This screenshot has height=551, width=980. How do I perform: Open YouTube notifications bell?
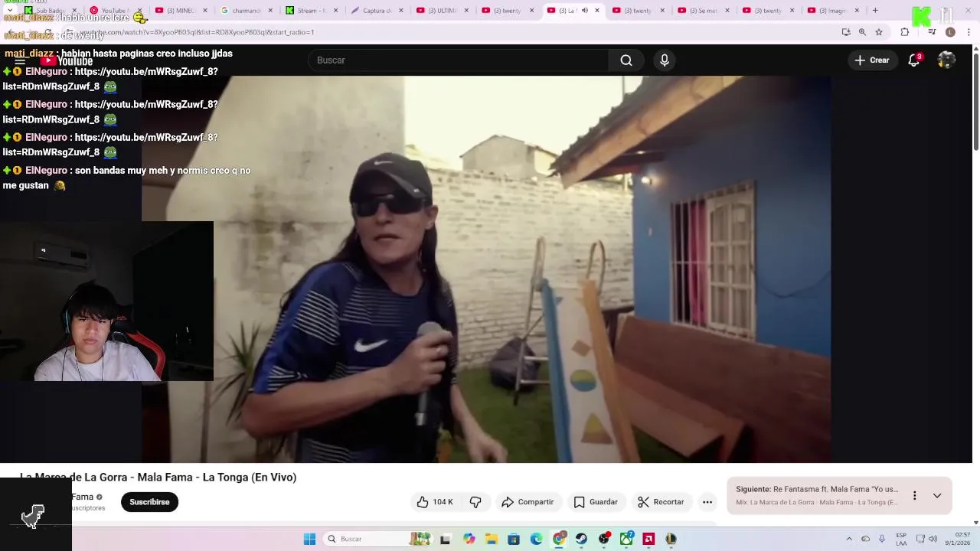[x=914, y=60]
